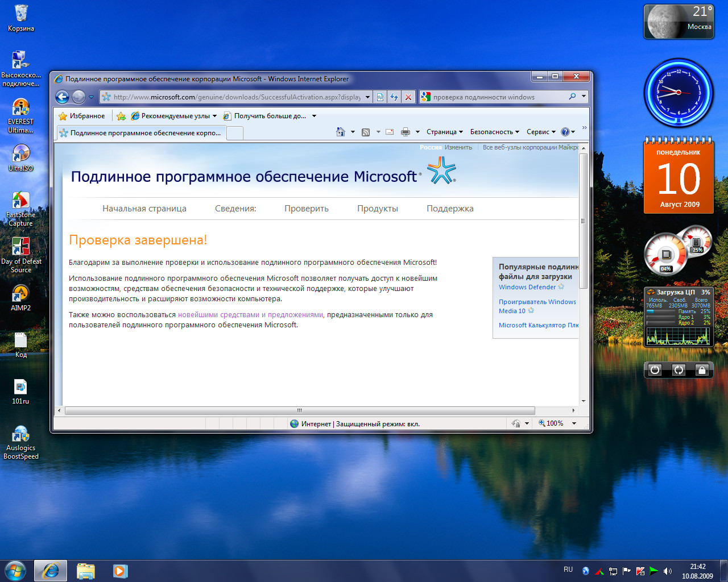Open the Страница menu
Viewport: 728px width, 582px height.
(x=445, y=132)
